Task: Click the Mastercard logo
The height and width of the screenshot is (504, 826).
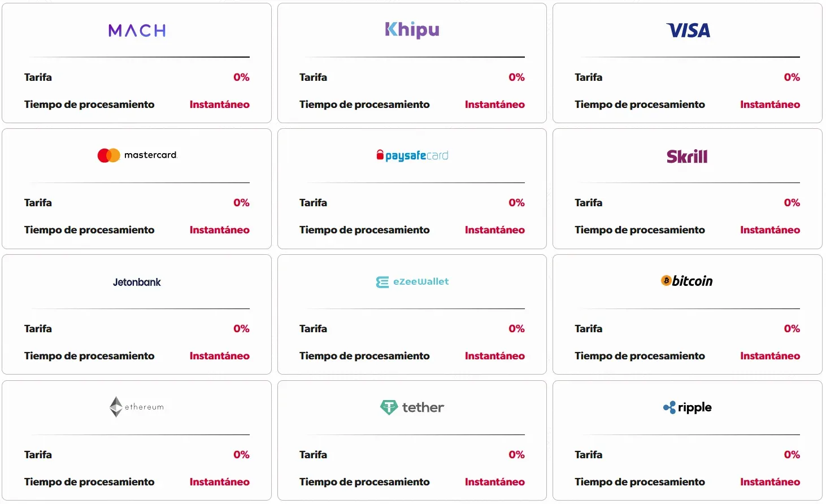Action: coord(137,155)
